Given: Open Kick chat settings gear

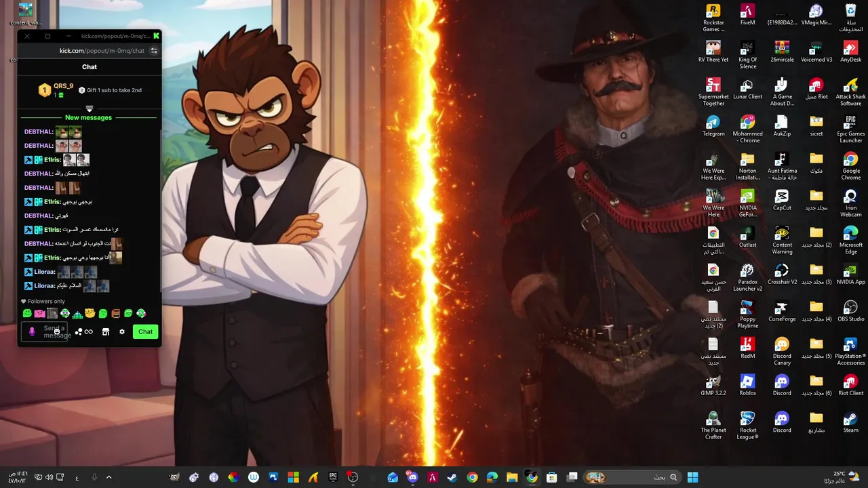Looking at the screenshot, I should coord(122,332).
